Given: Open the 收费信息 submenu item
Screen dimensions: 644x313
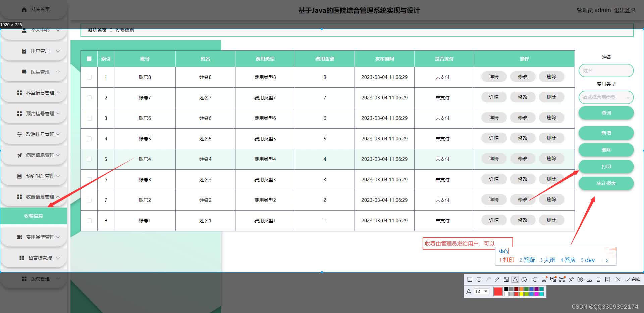Looking at the screenshot, I should click(x=34, y=216).
